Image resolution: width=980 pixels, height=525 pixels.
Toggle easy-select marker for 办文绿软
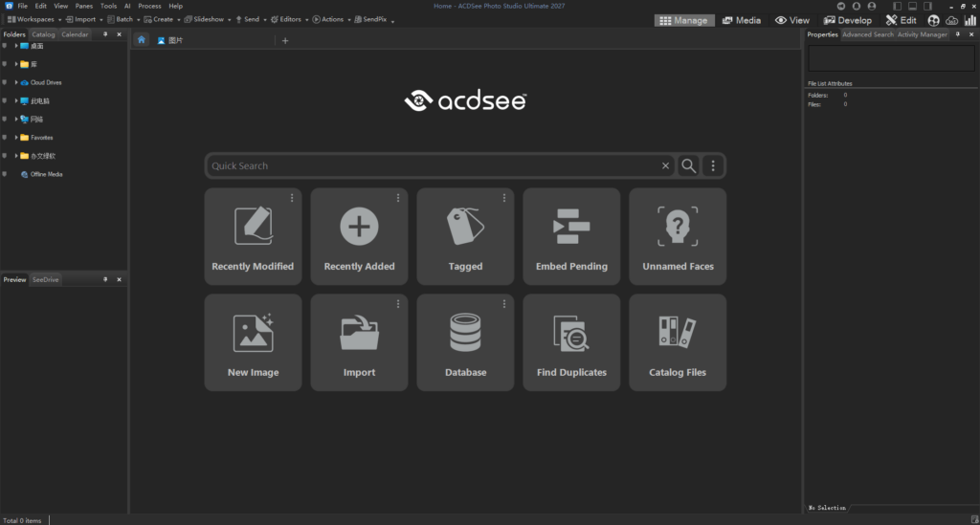click(5, 156)
